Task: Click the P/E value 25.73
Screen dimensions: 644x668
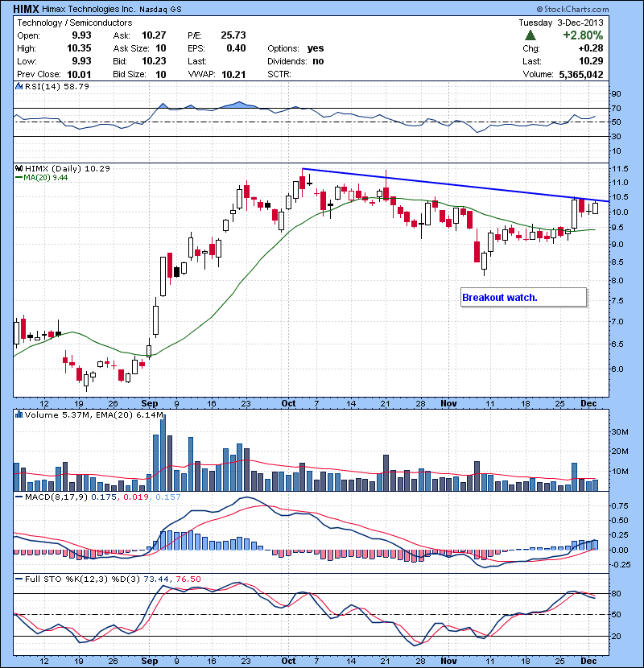Action: coord(233,35)
